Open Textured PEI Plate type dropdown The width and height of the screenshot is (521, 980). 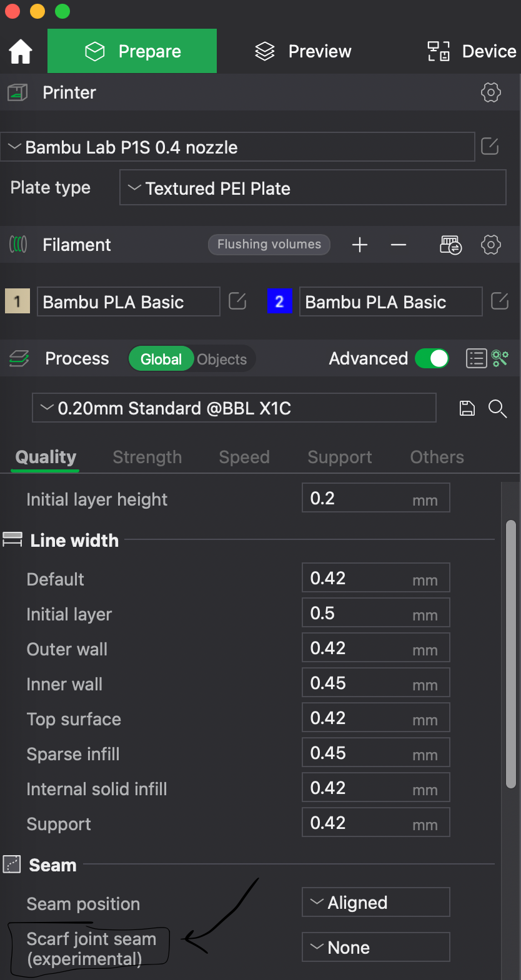tap(313, 188)
